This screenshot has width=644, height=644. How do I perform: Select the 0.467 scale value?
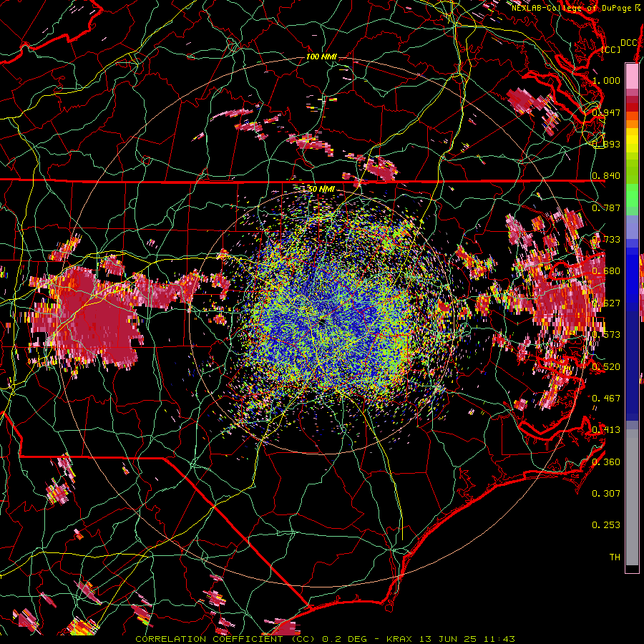tap(606, 398)
